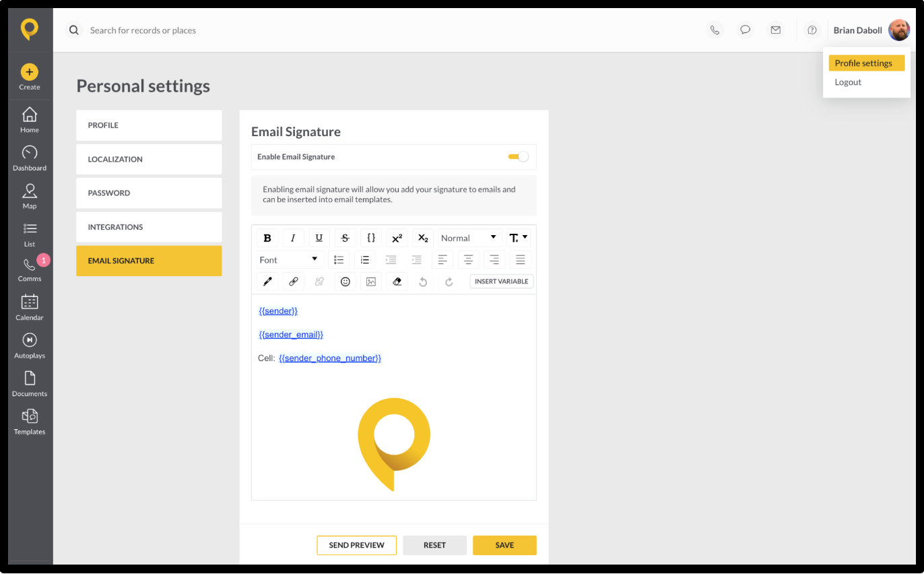This screenshot has height=574, width=924.
Task: Click Brian Daboll's profile avatar
Action: [898, 30]
